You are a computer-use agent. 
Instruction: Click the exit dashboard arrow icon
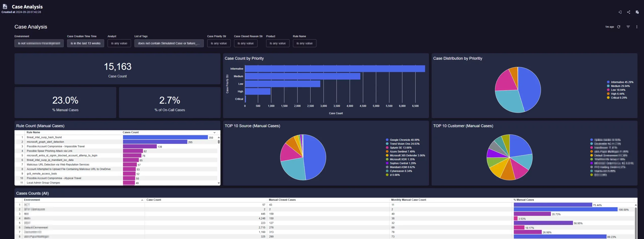pos(620,12)
